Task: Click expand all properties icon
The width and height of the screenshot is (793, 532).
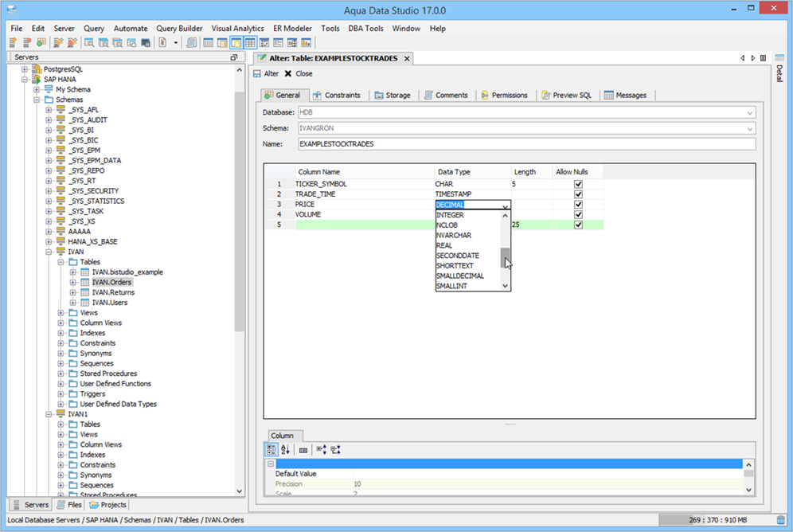Action: click(321, 449)
